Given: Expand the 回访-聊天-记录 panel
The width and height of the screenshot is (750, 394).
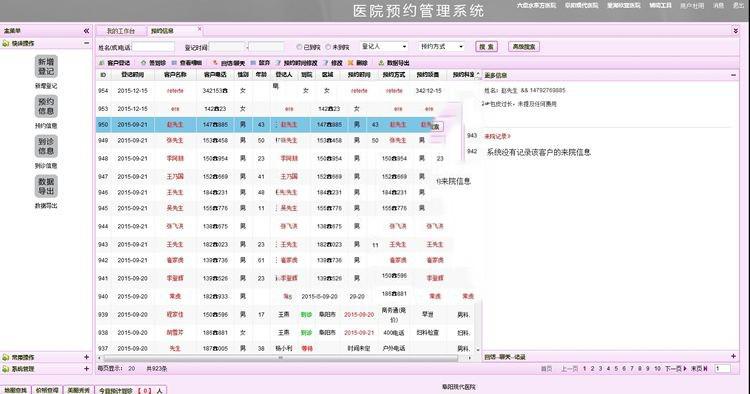Looking at the screenshot, I should pos(733,356).
